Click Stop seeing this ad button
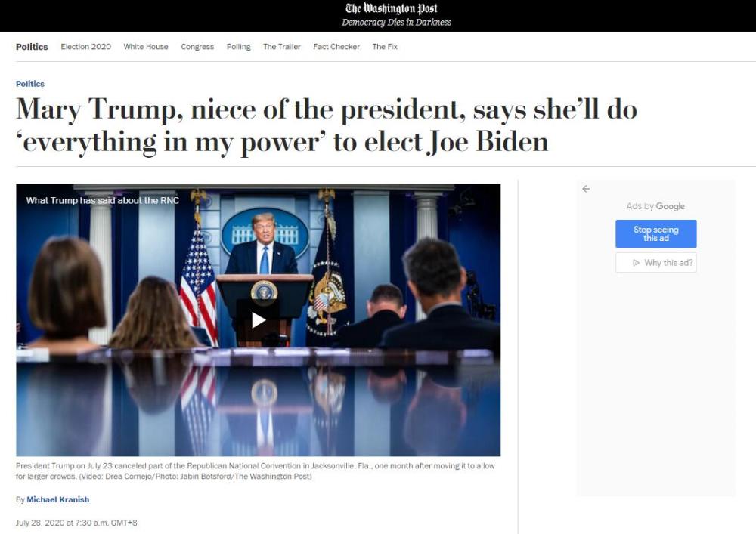 point(655,233)
